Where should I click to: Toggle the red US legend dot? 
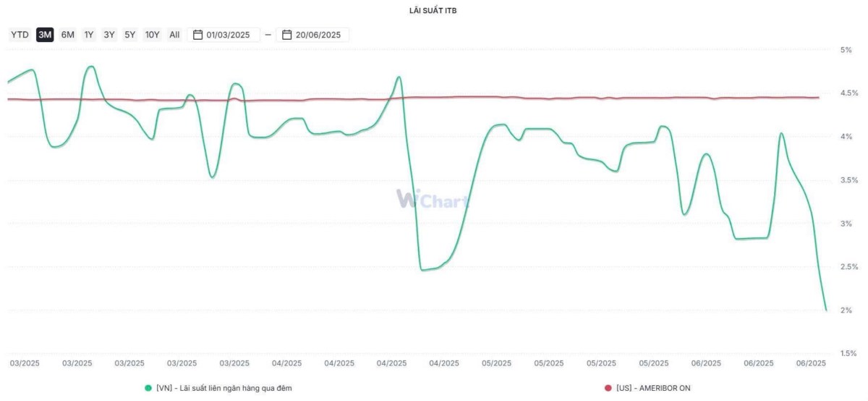[x=608, y=388]
